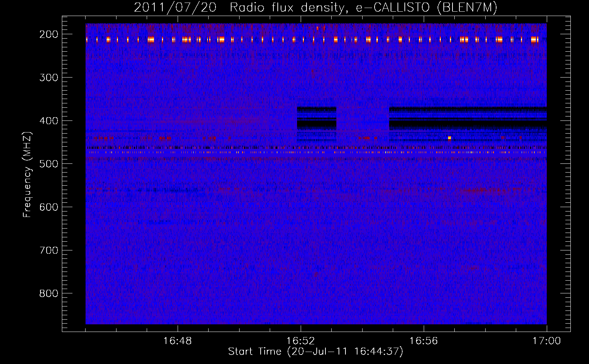
Task: Select the 800 frequency tick label
Action: (49, 293)
